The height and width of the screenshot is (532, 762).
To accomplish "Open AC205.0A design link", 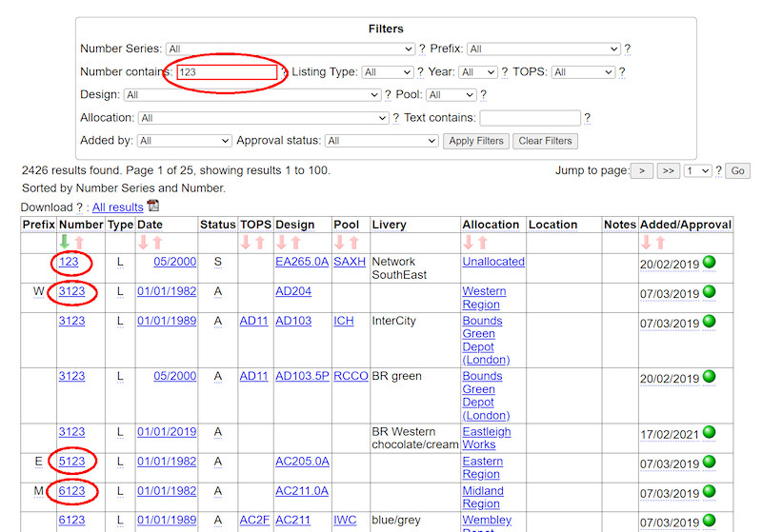I will [x=302, y=462].
